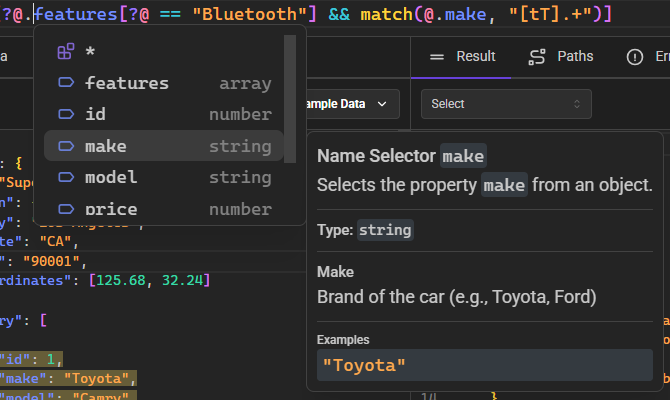Pick the price number suggestion

[164, 209]
